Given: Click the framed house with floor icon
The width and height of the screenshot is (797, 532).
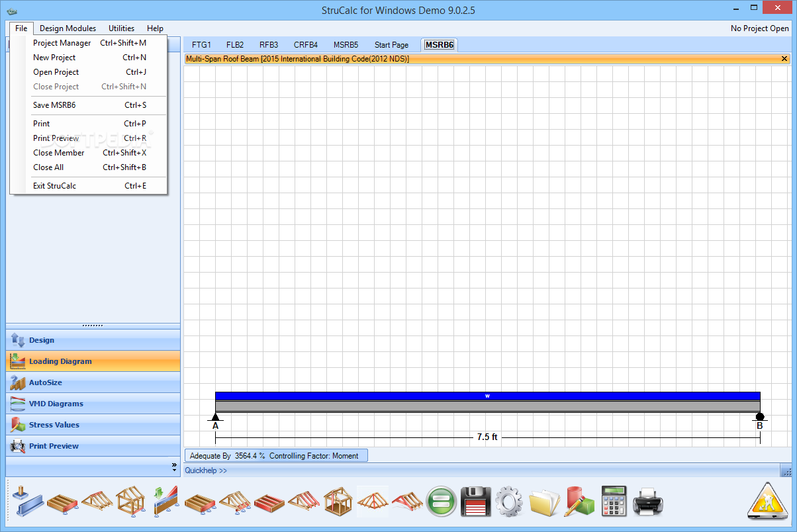Looking at the screenshot, I should click(338, 502).
